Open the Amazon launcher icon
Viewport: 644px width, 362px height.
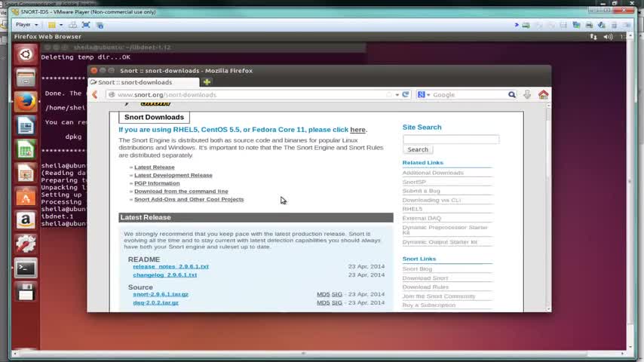click(x=26, y=221)
